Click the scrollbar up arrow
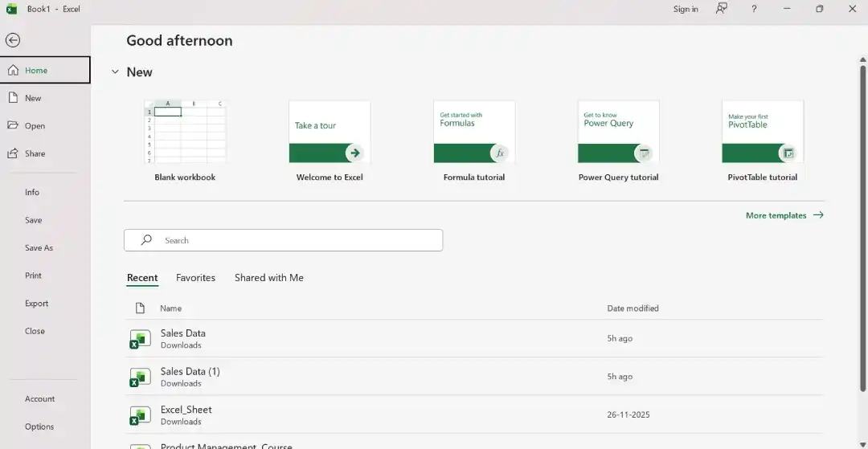This screenshot has height=449, width=868. click(x=862, y=59)
